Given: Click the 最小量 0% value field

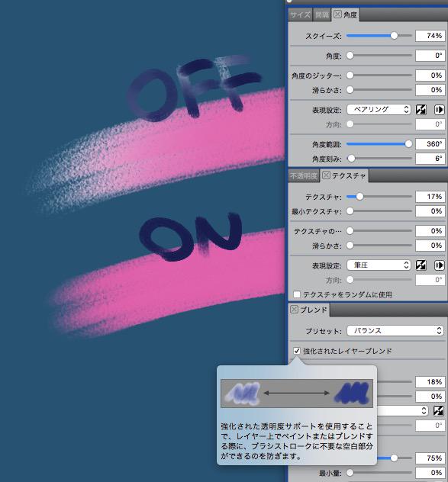Looking at the screenshot, I should point(430,473).
